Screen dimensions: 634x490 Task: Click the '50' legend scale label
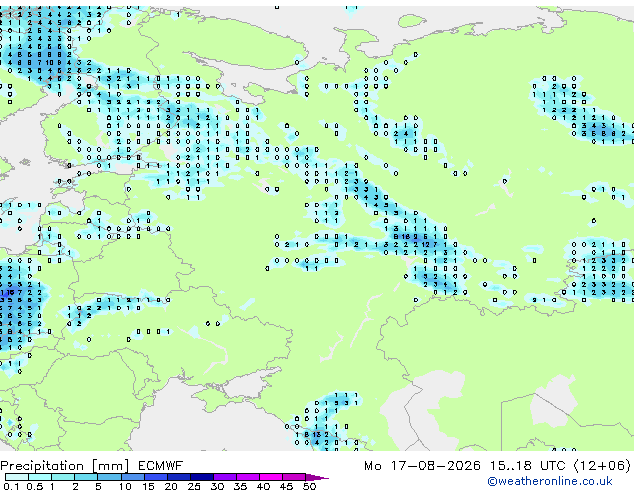309,486
